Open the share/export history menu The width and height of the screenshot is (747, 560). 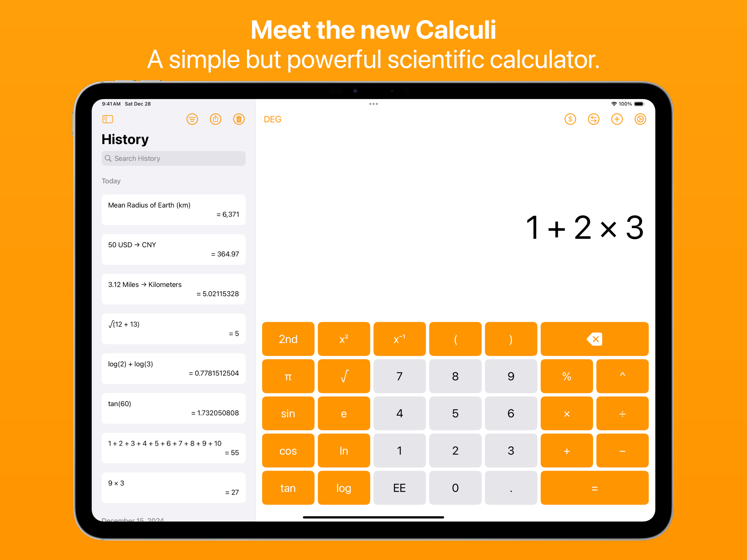(x=215, y=120)
